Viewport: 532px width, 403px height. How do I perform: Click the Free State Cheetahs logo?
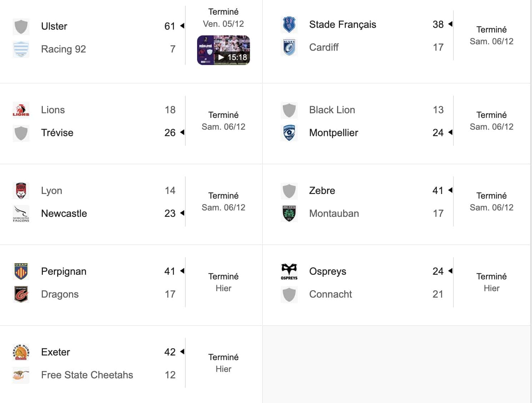(21, 375)
